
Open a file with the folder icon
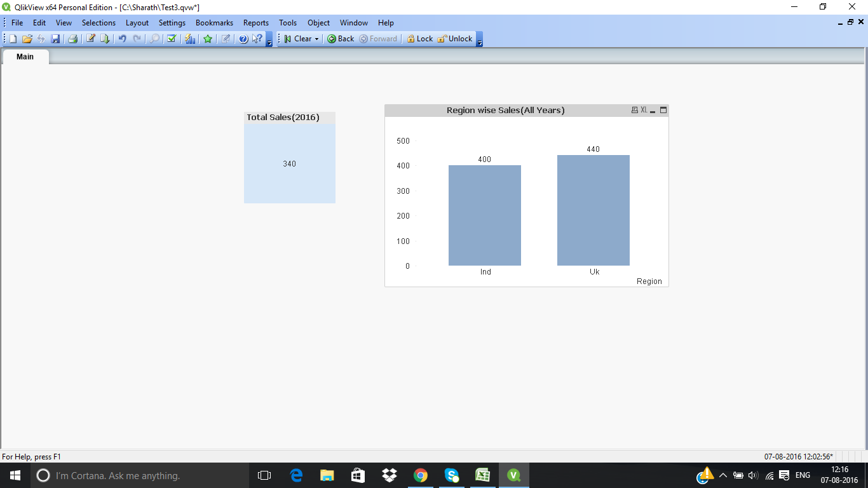(x=27, y=39)
